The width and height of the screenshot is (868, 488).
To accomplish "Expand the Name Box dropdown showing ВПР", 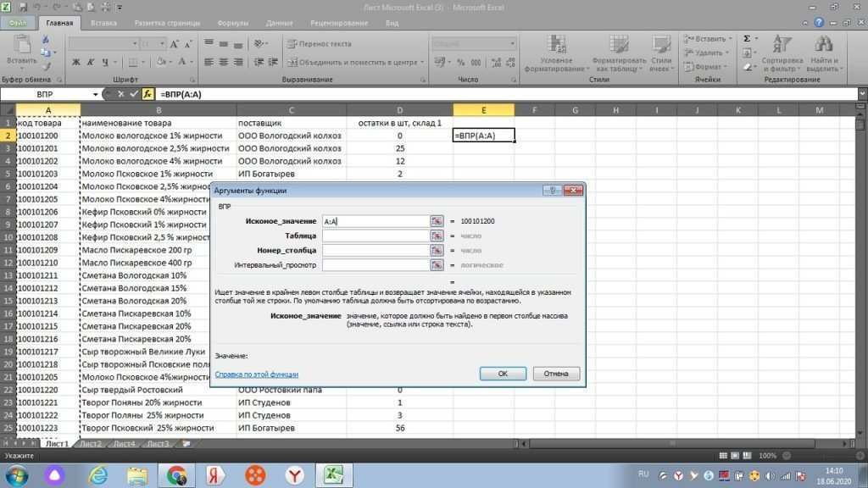I will (x=96, y=94).
